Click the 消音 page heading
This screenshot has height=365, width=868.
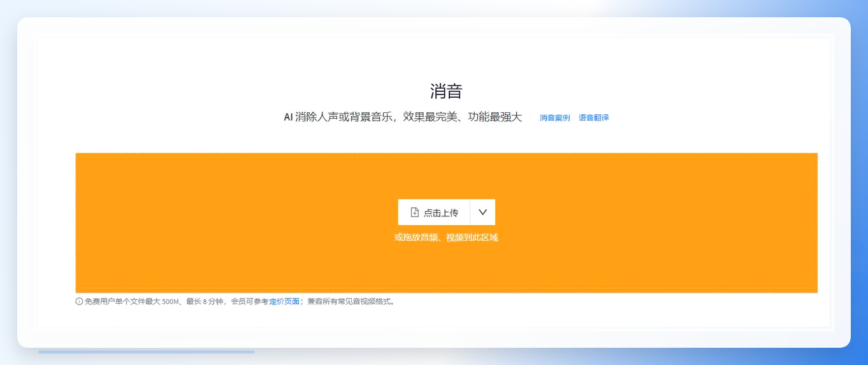click(x=446, y=91)
